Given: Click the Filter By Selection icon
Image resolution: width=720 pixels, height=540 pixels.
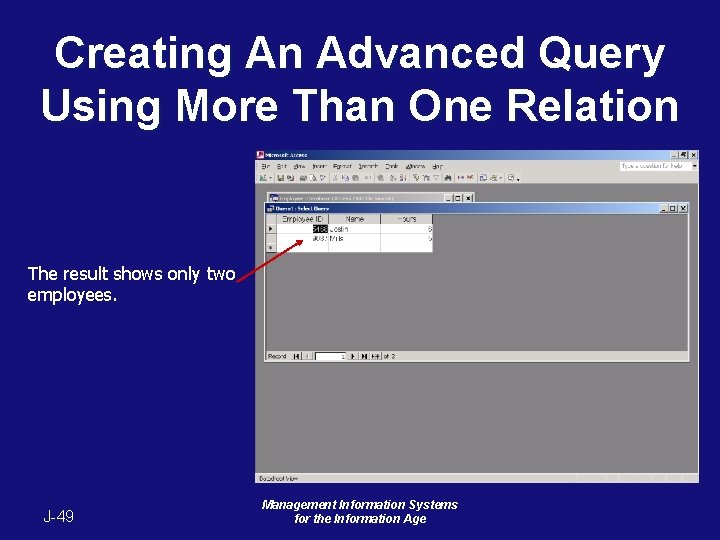Looking at the screenshot, I should 416,178.
